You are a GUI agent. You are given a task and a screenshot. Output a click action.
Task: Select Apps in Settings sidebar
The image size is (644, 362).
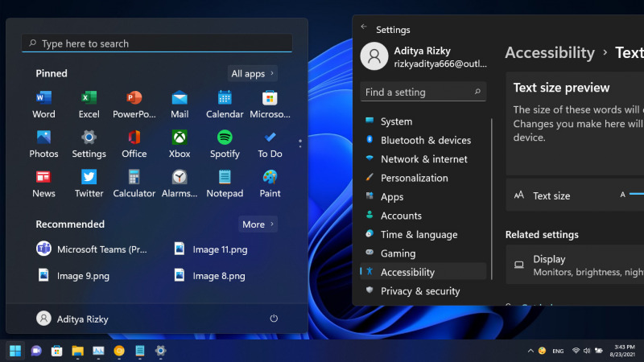click(x=423, y=197)
